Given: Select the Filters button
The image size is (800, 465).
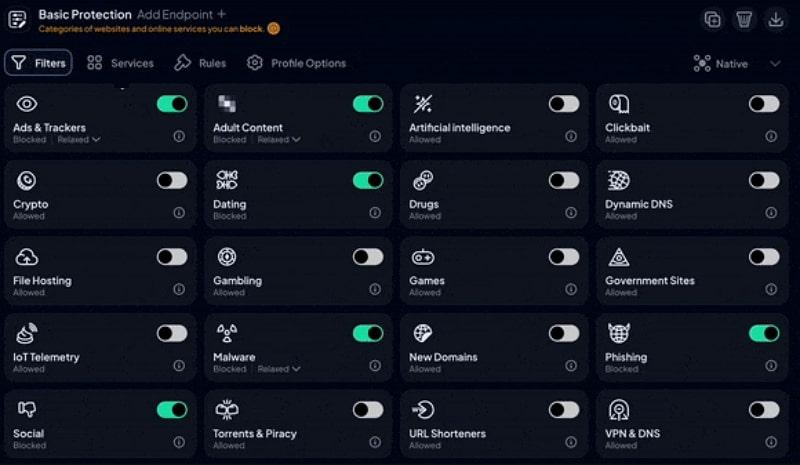Looking at the screenshot, I should tap(39, 63).
